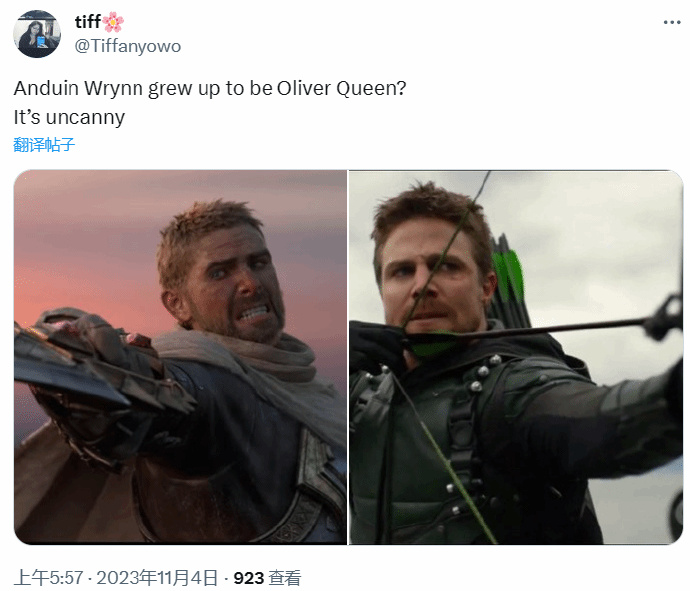
Task: Translate the post via 翻译帖子 link
Action: pyautogui.click(x=44, y=144)
